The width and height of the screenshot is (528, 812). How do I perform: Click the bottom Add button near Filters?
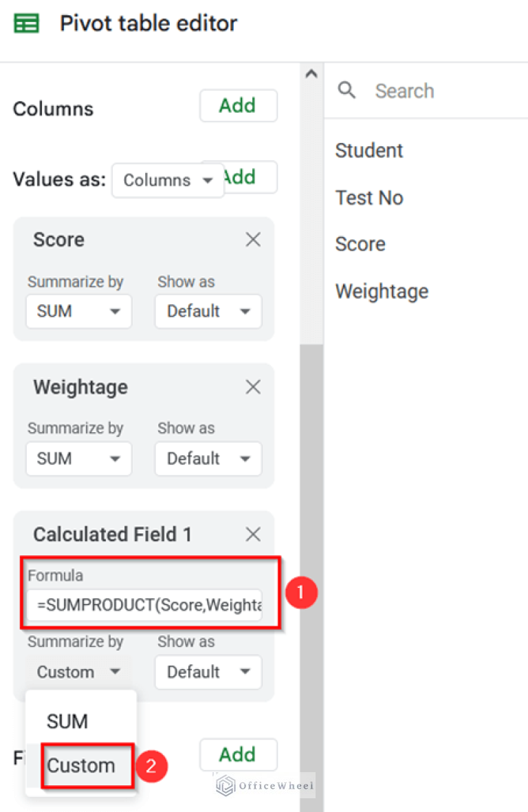[x=238, y=754]
